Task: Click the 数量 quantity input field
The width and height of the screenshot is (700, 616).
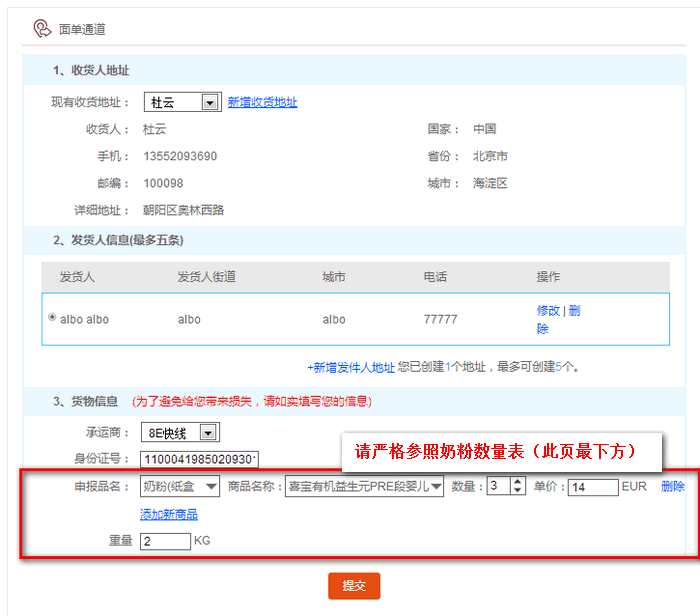Action: tap(498, 487)
